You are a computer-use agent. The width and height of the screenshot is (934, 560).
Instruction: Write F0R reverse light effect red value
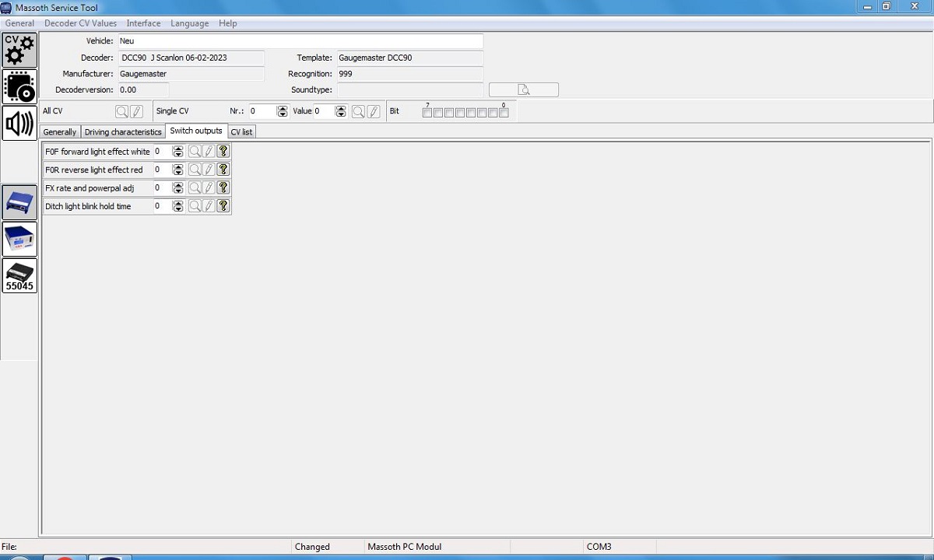tap(209, 170)
